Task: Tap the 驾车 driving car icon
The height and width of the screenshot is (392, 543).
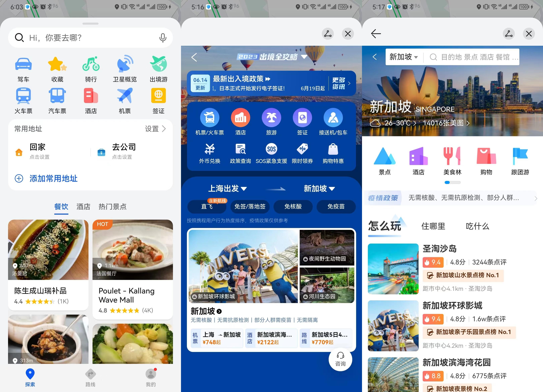Action: [23, 64]
